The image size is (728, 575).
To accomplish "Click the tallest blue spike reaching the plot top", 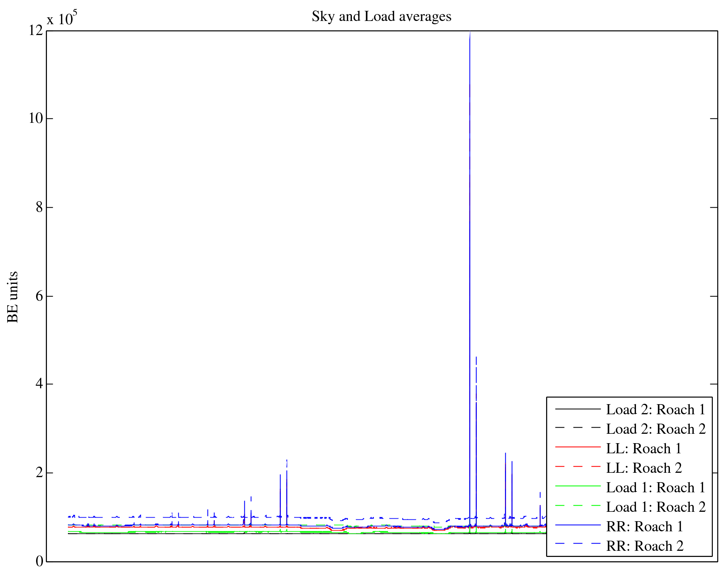I will [x=470, y=144].
